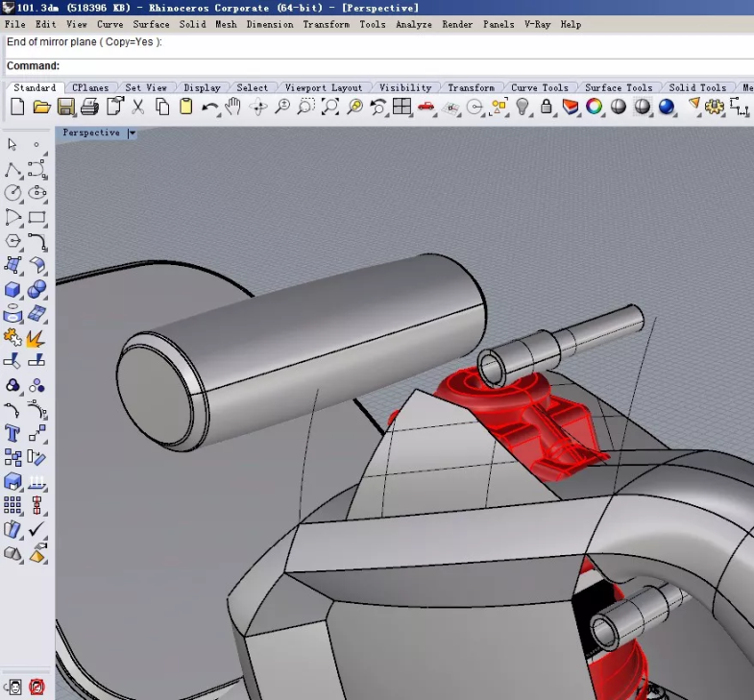Viewport: 754px width, 700px height.
Task: Click the Save file icon
Action: pos(66,107)
